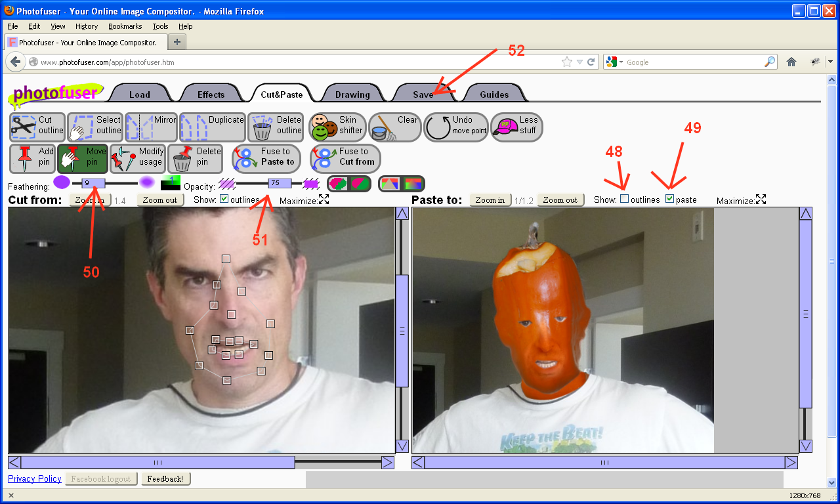Click the Feathering slider handle
Screen dimensions: 840x504
click(x=93, y=183)
